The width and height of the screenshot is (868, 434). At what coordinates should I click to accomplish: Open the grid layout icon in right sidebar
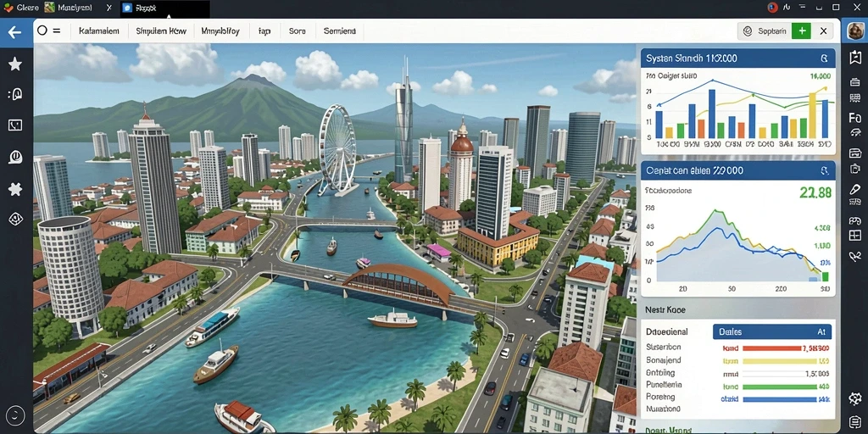(x=855, y=236)
